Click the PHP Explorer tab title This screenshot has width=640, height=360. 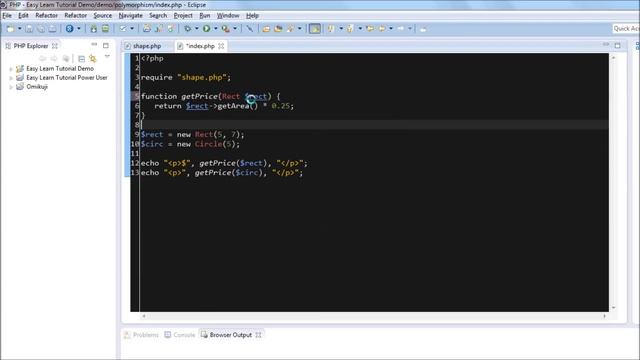point(31,46)
